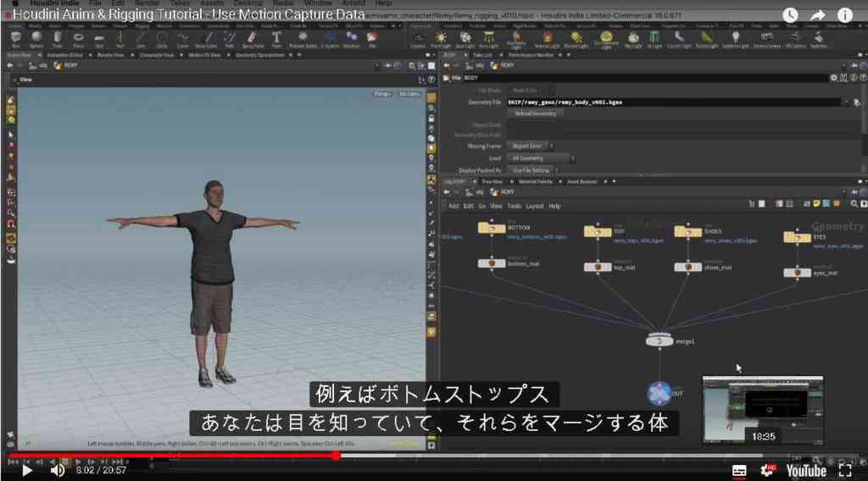
Task: Add a Portal Light from the shelf
Action: [706, 39]
